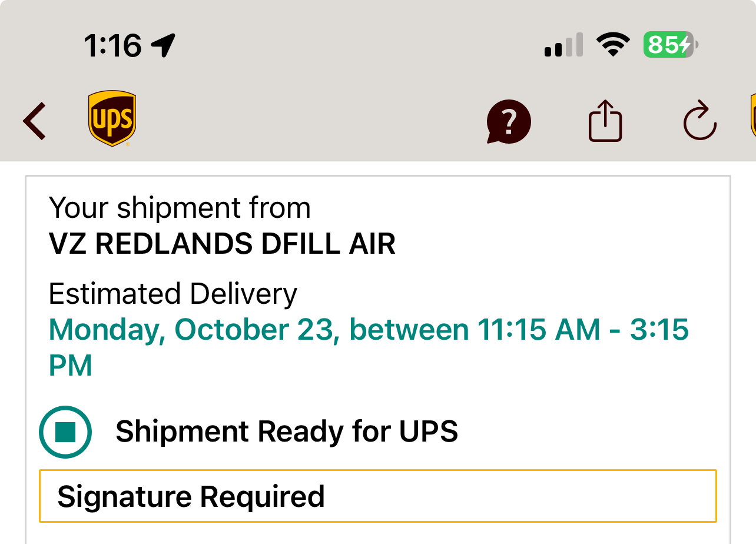Viewport: 756px width, 544px height.
Task: Tap the Shipment Ready for UPS label
Action: click(x=287, y=432)
